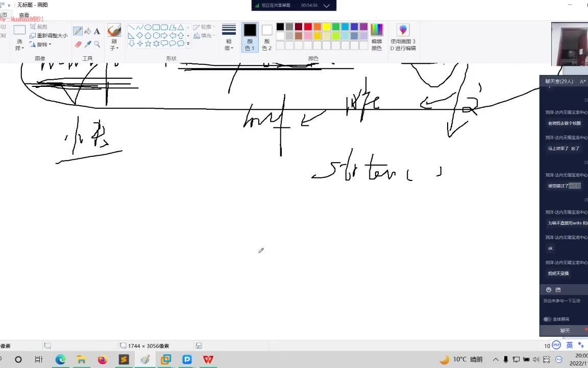Open the weather widget 10°C 晴朗
The width and height of the screenshot is (588, 368).
[x=461, y=359]
